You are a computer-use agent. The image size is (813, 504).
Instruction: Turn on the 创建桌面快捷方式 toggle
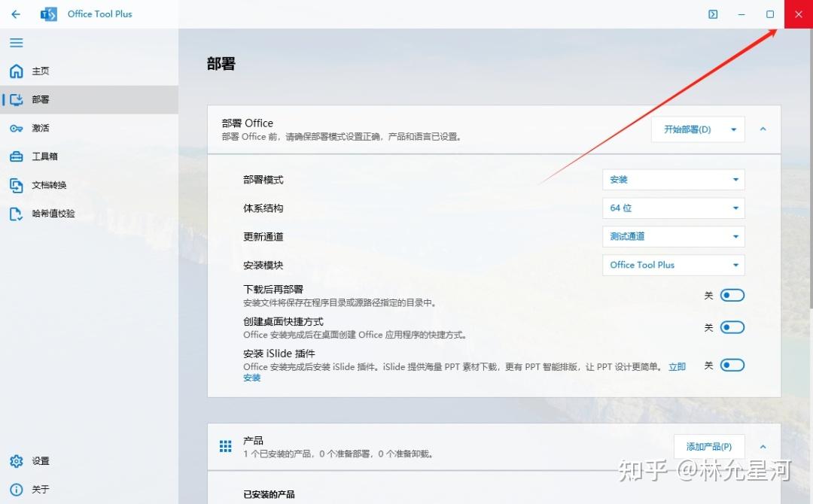(731, 327)
